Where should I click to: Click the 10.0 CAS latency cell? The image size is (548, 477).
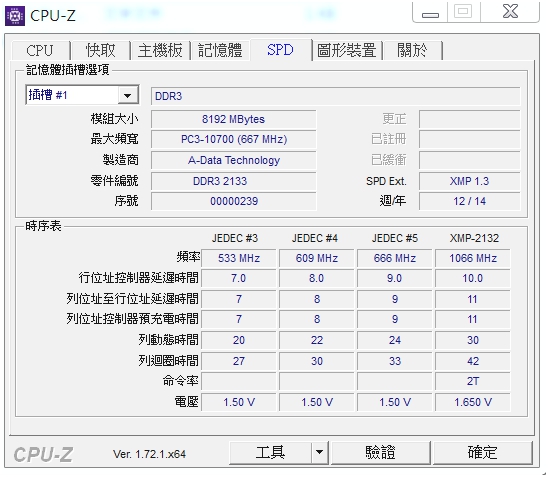click(x=473, y=279)
